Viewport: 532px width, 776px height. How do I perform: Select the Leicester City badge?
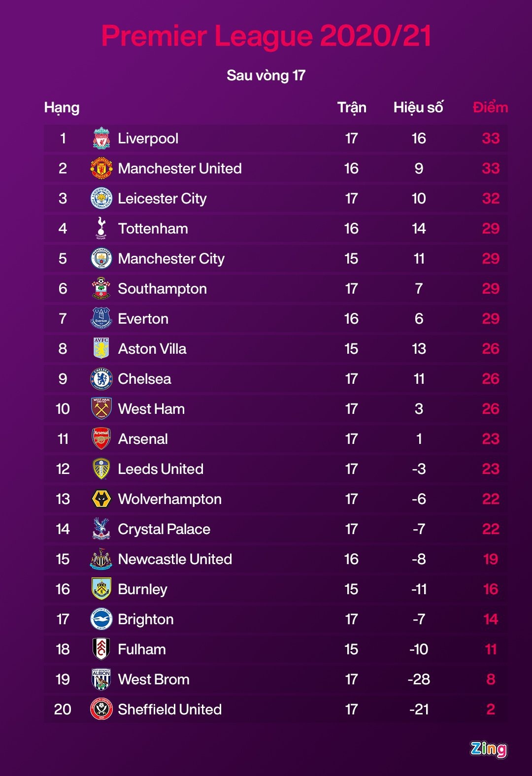tap(101, 199)
